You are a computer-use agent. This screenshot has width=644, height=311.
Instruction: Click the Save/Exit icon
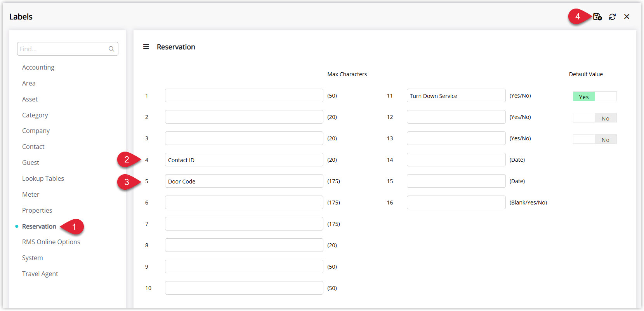[x=597, y=17]
